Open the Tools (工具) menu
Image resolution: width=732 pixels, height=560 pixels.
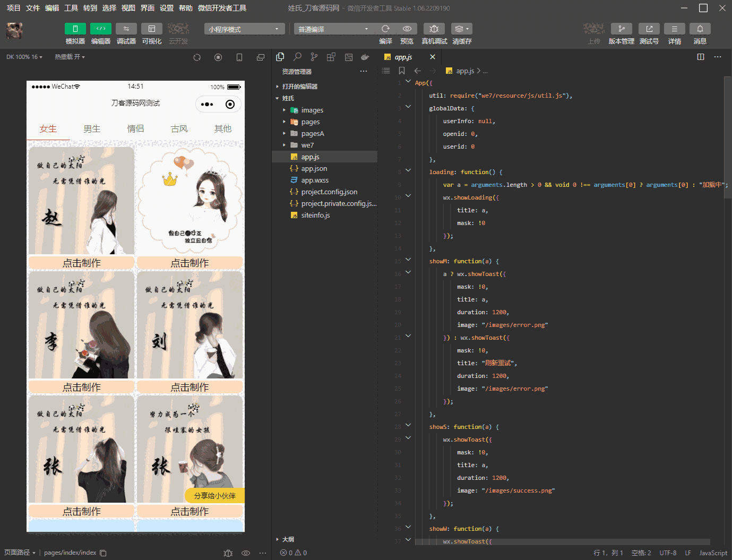[x=71, y=8]
